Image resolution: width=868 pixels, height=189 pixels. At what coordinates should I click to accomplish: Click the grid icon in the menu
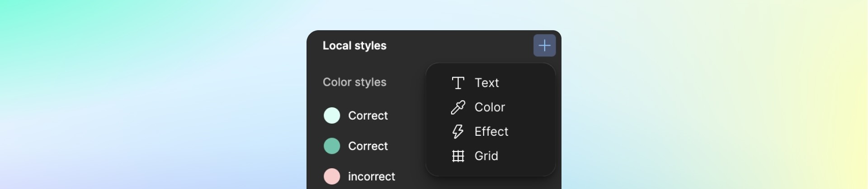(x=458, y=156)
